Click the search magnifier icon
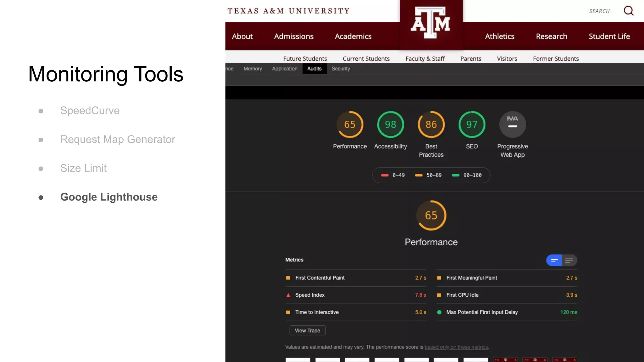The height and width of the screenshot is (362, 644). 628,11
